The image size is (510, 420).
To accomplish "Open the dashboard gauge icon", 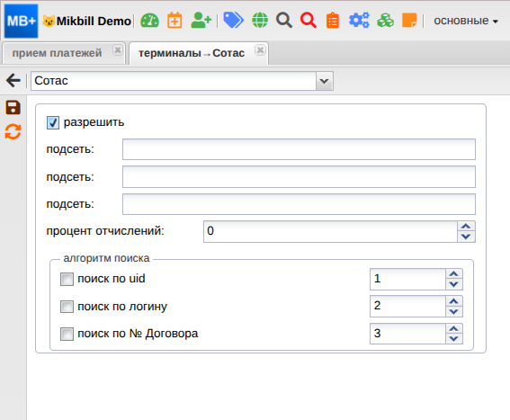I will pyautogui.click(x=149, y=21).
